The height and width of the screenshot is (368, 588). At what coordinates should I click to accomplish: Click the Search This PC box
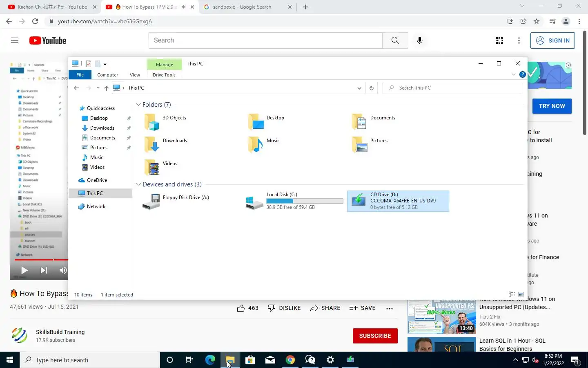point(452,88)
